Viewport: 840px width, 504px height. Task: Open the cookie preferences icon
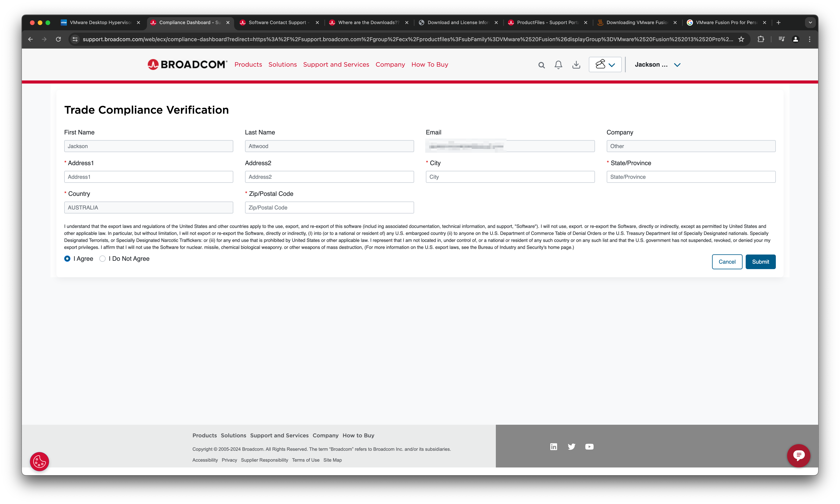coord(39,461)
